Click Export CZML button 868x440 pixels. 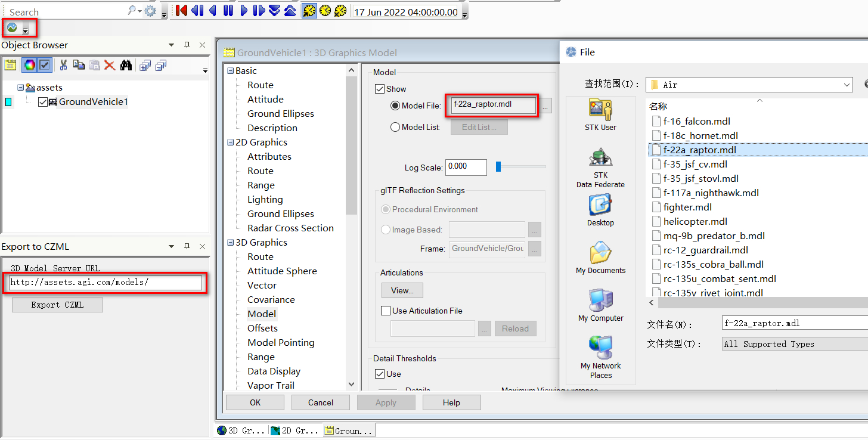pyautogui.click(x=57, y=305)
